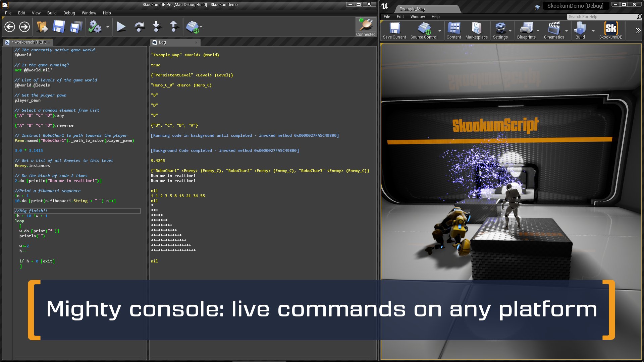The width and height of the screenshot is (644, 362).
Task: Expand the Blueprints dropdown arrow
Action: pos(538,31)
